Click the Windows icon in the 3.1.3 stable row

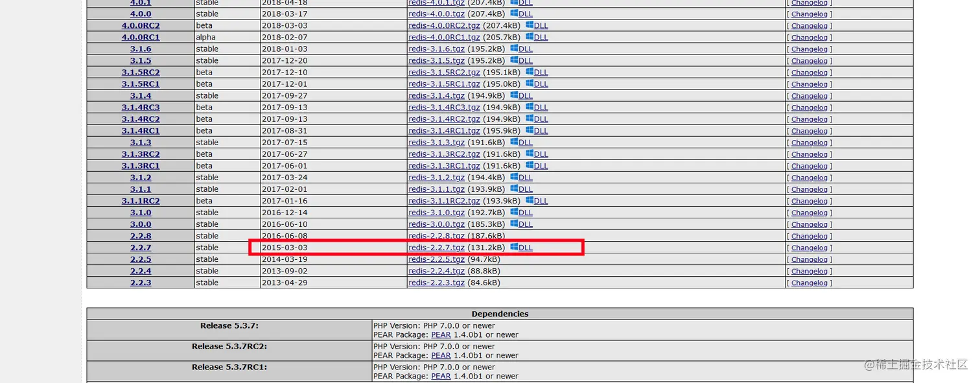click(514, 141)
